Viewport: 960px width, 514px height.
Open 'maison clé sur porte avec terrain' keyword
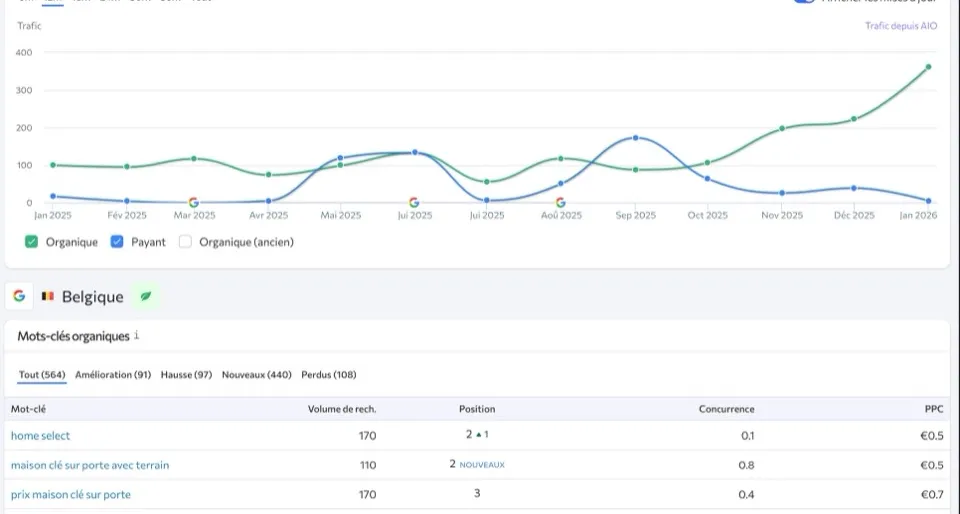pos(90,465)
